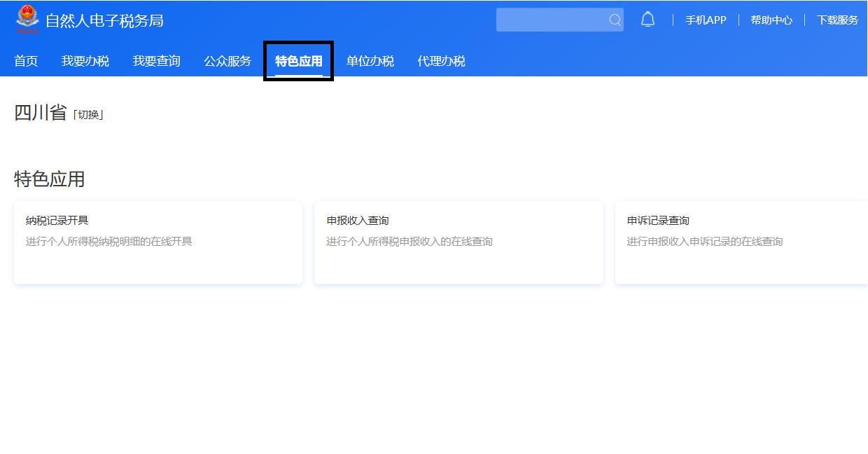The image size is (868, 454).
Task: Click the notification bell icon
Action: tap(647, 20)
